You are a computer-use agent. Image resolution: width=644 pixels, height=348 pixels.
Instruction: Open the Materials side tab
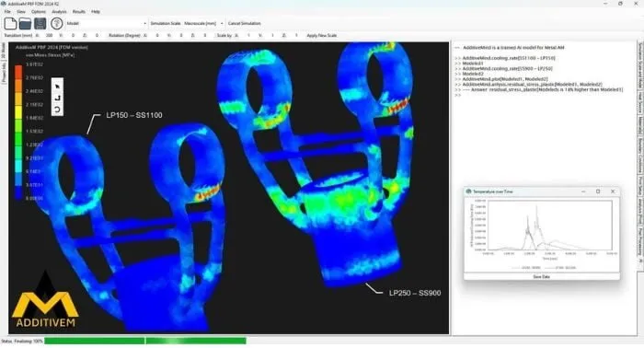(640, 125)
